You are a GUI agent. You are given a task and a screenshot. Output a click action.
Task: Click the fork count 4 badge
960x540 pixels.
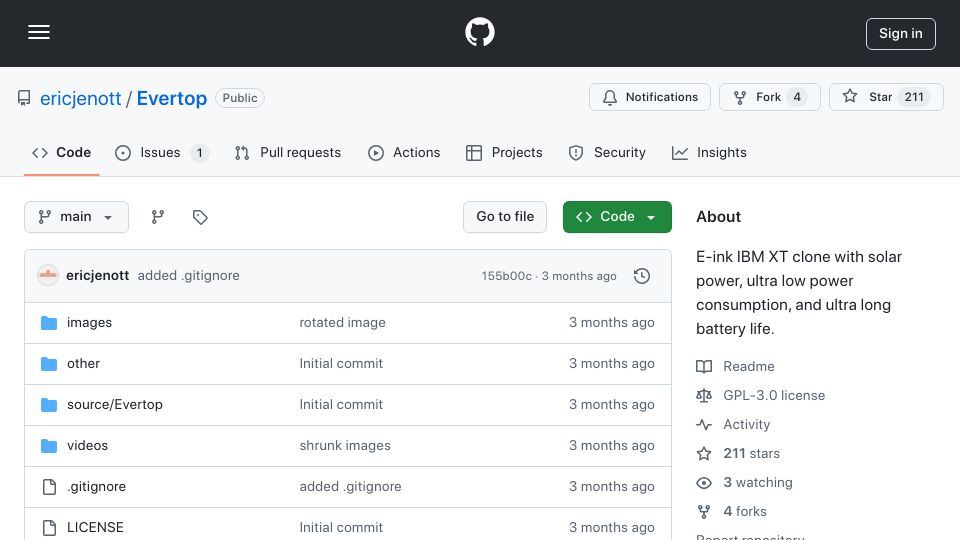pos(797,97)
